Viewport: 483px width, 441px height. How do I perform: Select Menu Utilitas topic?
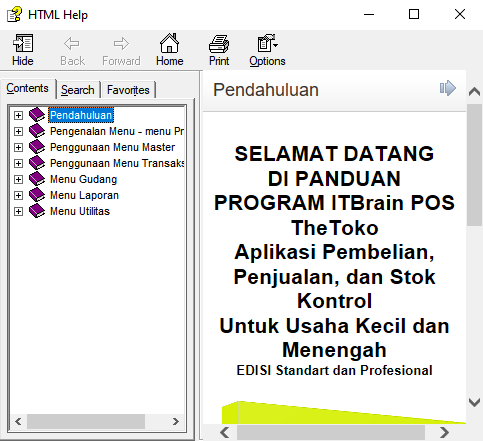pos(80,211)
